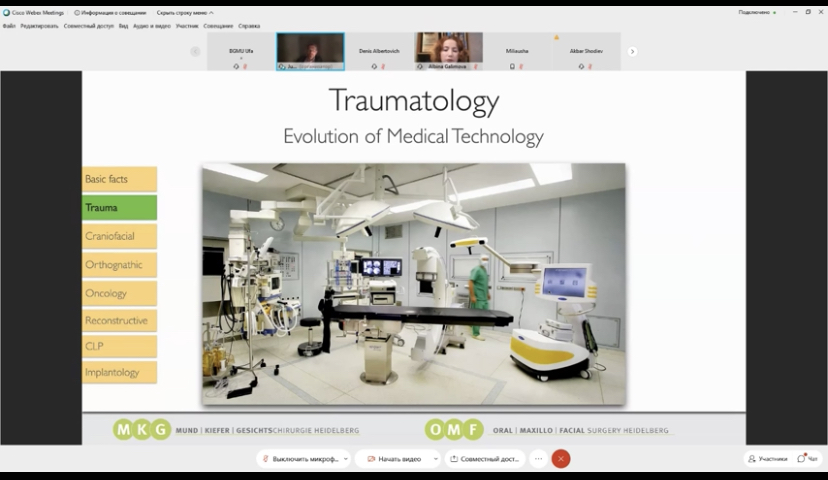
Task: Click the share content button
Action: (x=484, y=459)
